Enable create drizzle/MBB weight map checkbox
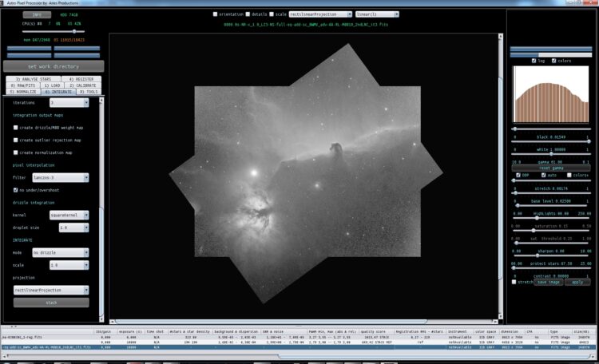Viewport: 599px width, 364px height. (x=16, y=128)
